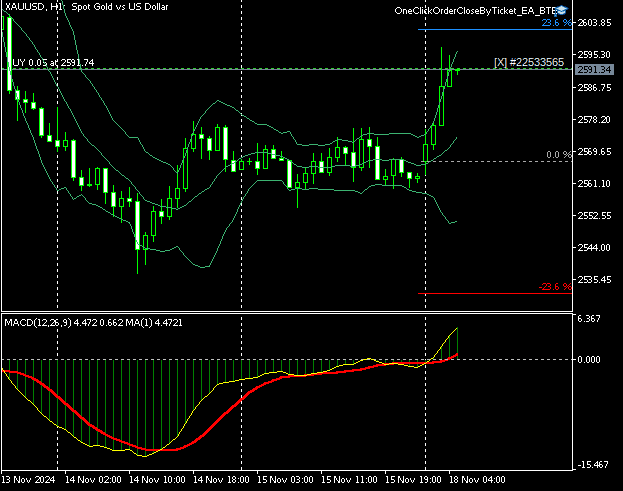623x491 pixels.
Task: Close order via [X] #22533565 label
Action: click(529, 62)
